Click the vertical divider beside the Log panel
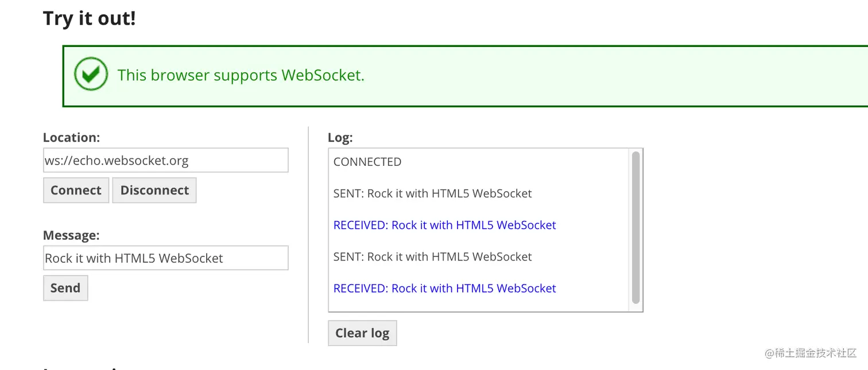The height and width of the screenshot is (370, 868). click(308, 235)
